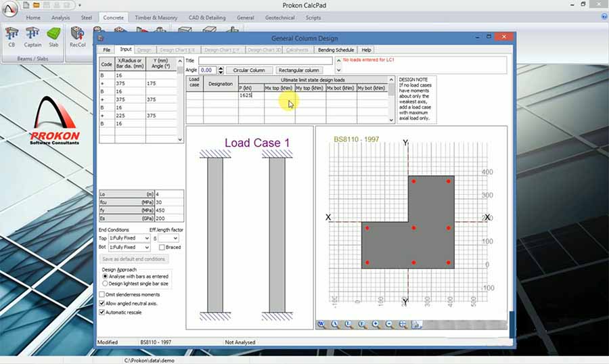Click the Rectangular column button

[x=298, y=70]
